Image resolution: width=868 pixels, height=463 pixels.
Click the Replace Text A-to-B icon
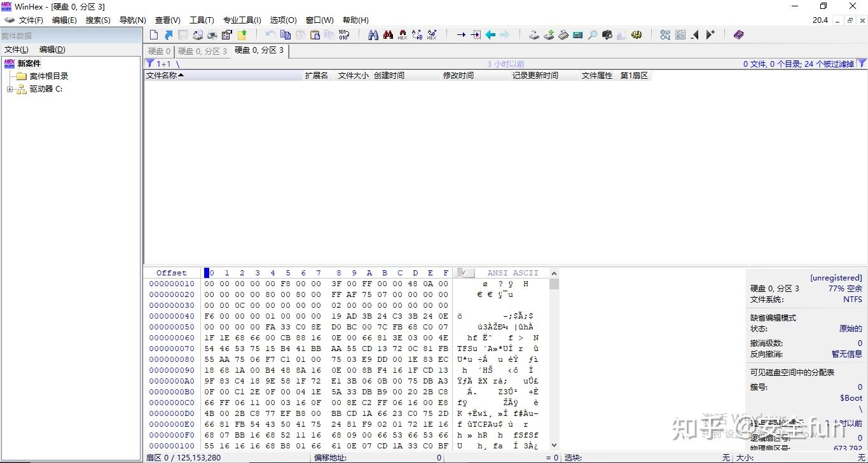(x=417, y=35)
